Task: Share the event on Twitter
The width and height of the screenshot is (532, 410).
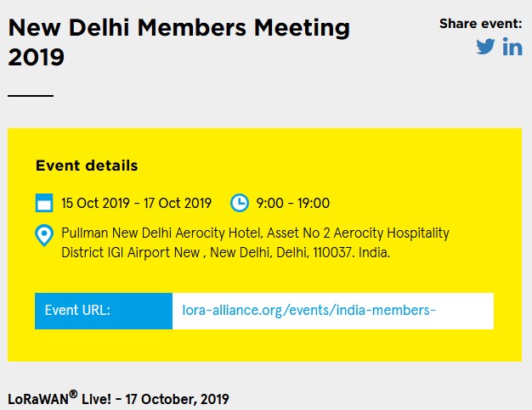Action: pyautogui.click(x=485, y=47)
